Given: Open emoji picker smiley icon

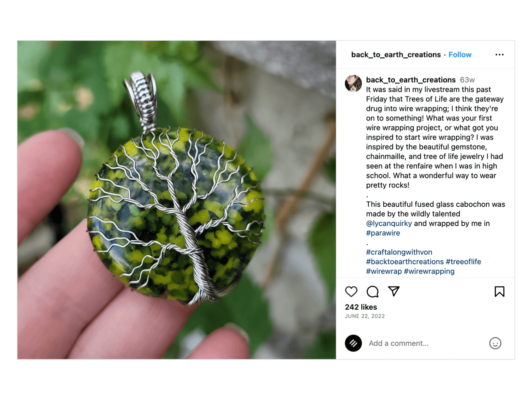Looking at the screenshot, I should pyautogui.click(x=495, y=343).
